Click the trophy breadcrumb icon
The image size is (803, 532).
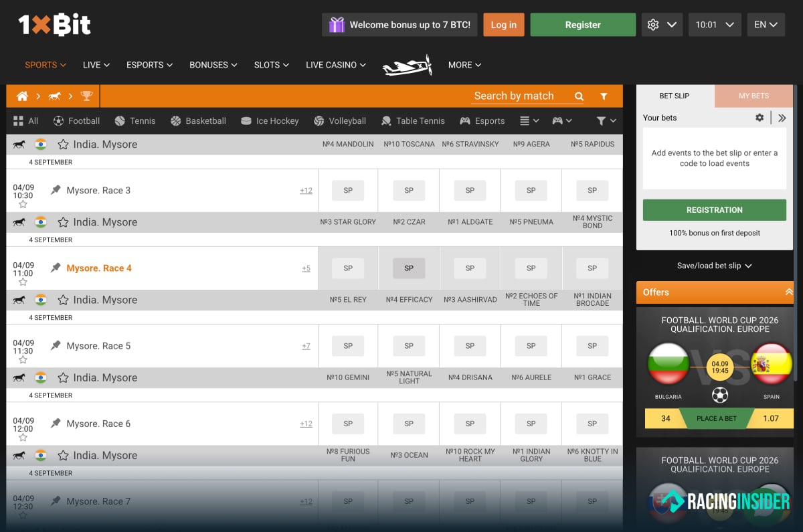click(86, 96)
